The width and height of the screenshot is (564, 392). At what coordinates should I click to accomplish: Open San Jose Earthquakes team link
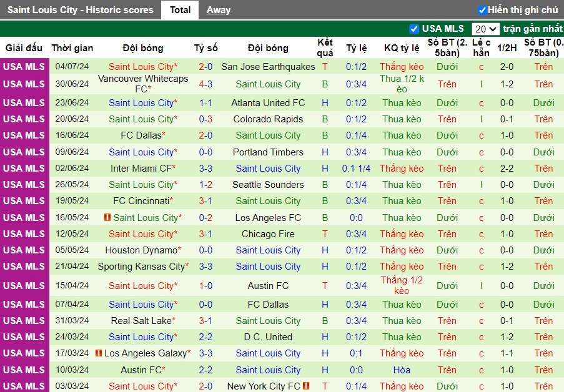(x=268, y=67)
